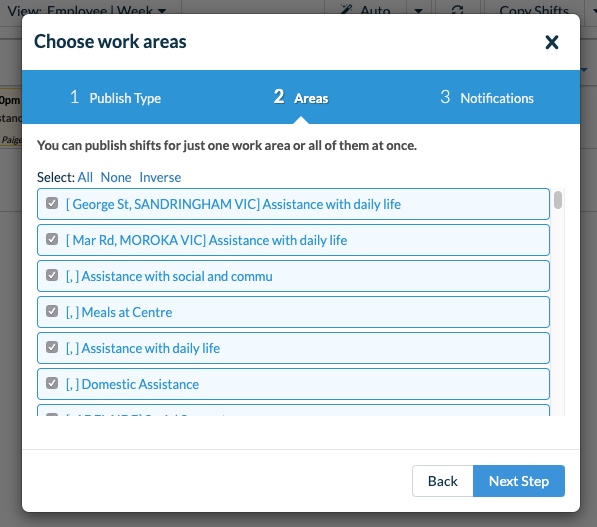This screenshot has height=527, width=597.
Task: Toggle Domestic Assistance checkbox
Action: [52, 383]
